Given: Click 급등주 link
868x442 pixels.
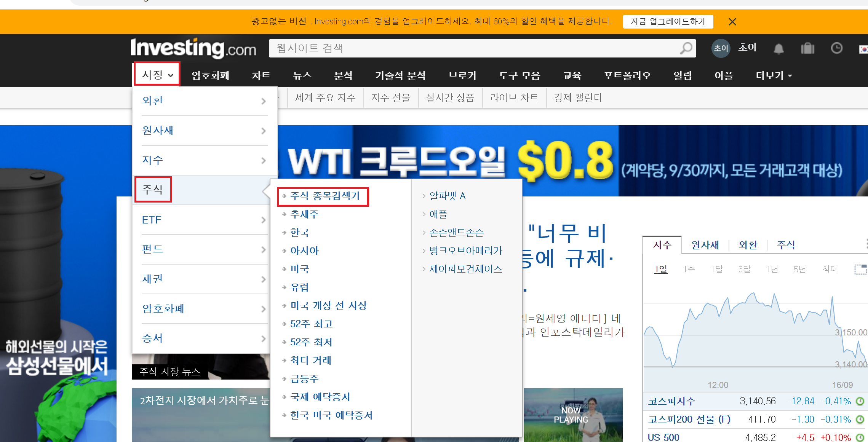Looking at the screenshot, I should point(304,379).
